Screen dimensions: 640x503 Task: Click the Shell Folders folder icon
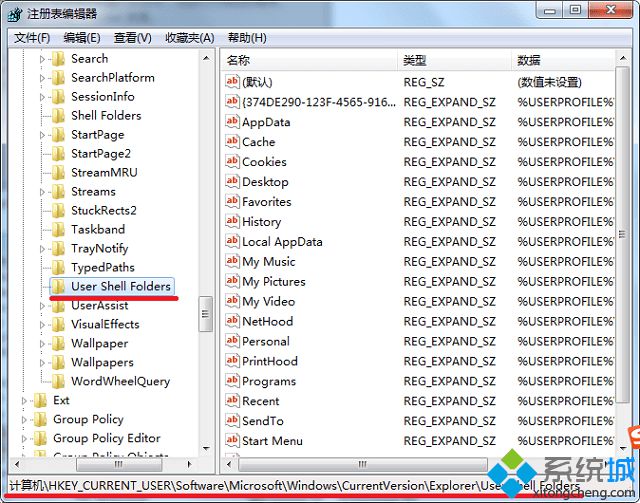pyautogui.click(x=58, y=116)
